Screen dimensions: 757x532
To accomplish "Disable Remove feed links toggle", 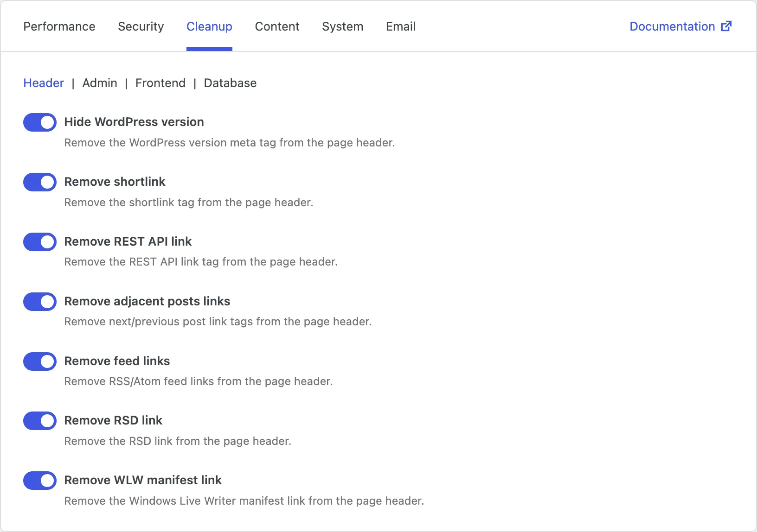I will pyautogui.click(x=40, y=361).
